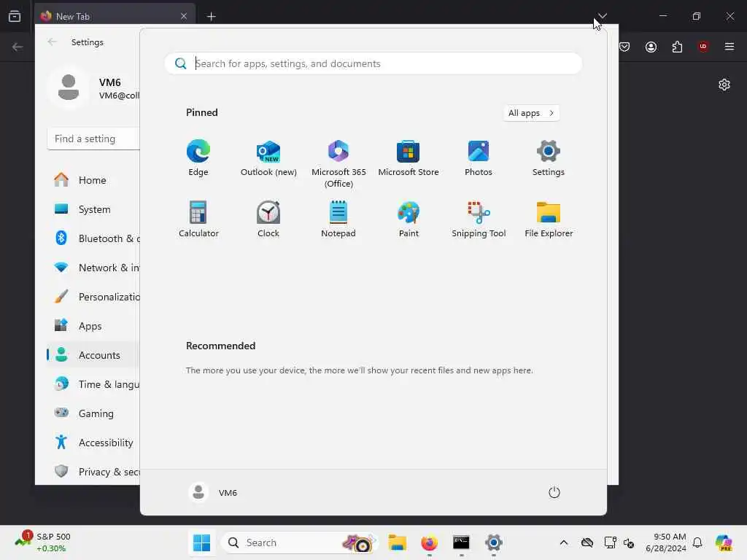Open Network & internet settings
747x560 pixels.
pyautogui.click(x=93, y=268)
